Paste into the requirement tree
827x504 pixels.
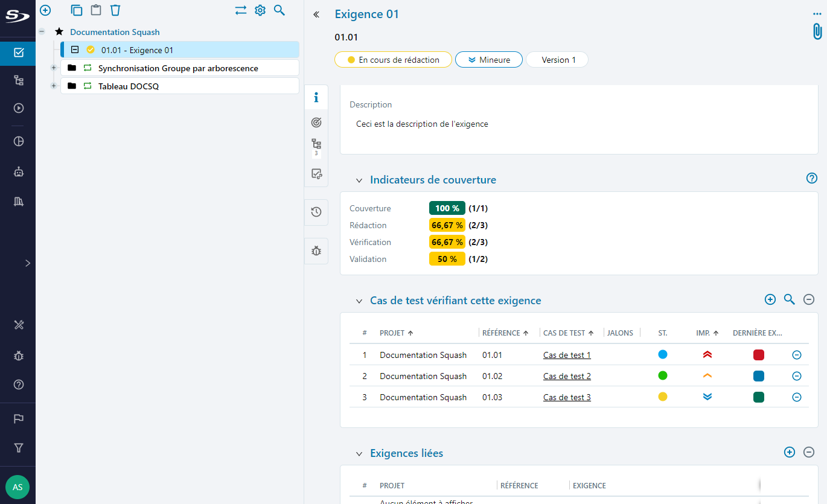(96, 10)
